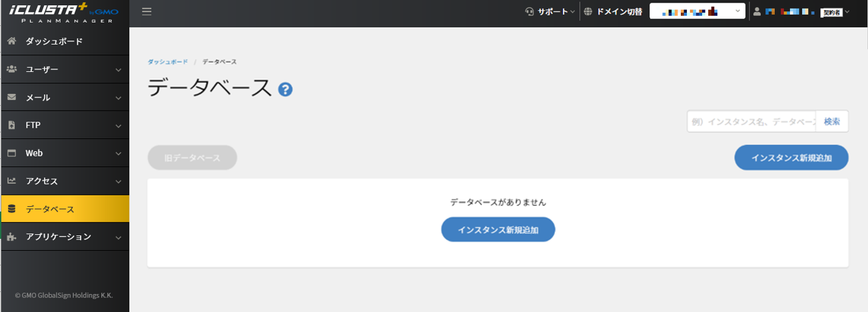
Task: Click the mail envelope icon in sidebar
Action: (x=11, y=97)
